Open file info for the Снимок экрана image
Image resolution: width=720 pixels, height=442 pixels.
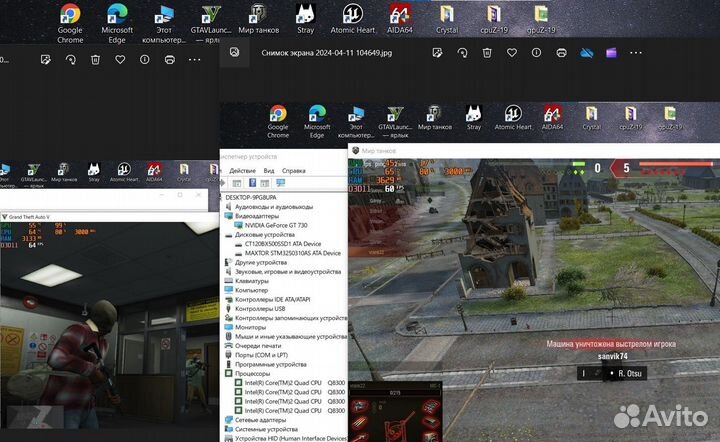[536, 53]
